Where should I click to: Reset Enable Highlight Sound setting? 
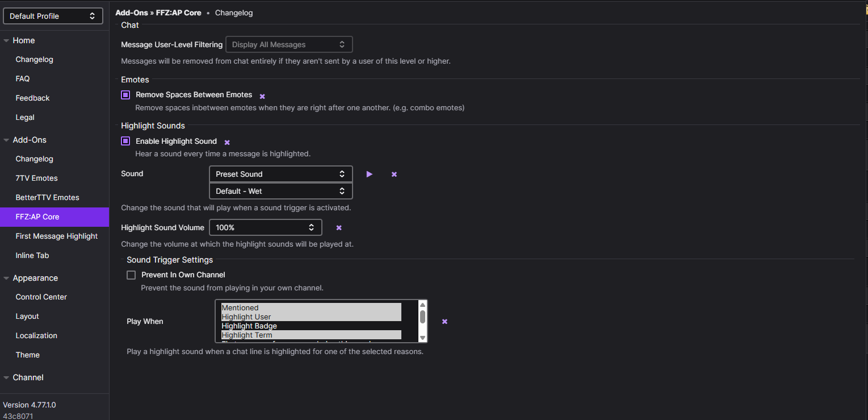coord(227,142)
